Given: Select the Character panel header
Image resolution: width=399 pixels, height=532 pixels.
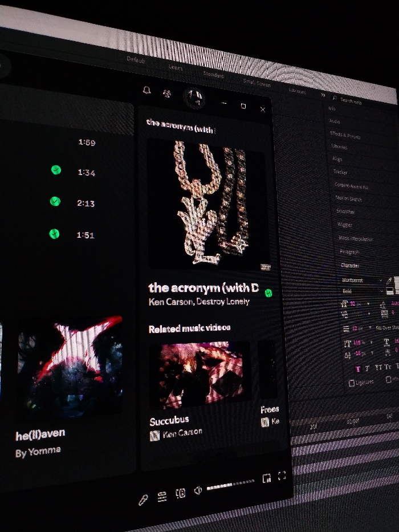Looking at the screenshot, I should tap(350, 265).
